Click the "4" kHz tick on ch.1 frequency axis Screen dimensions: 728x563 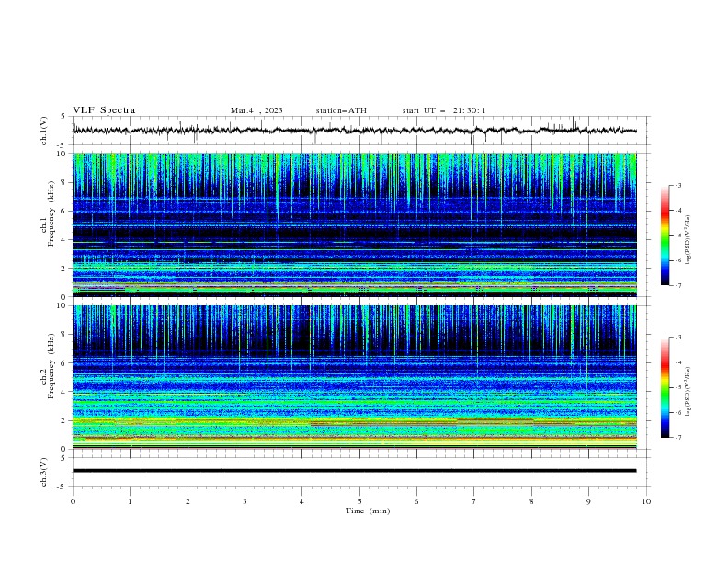click(x=63, y=240)
